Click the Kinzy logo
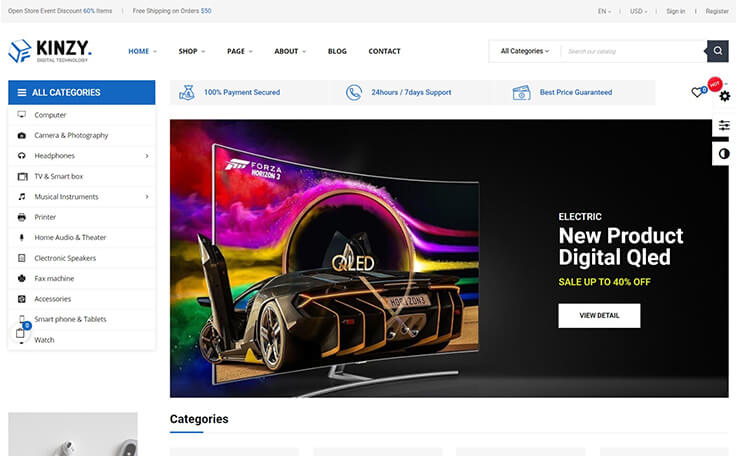Image resolution: width=736 pixels, height=456 pixels. point(50,51)
